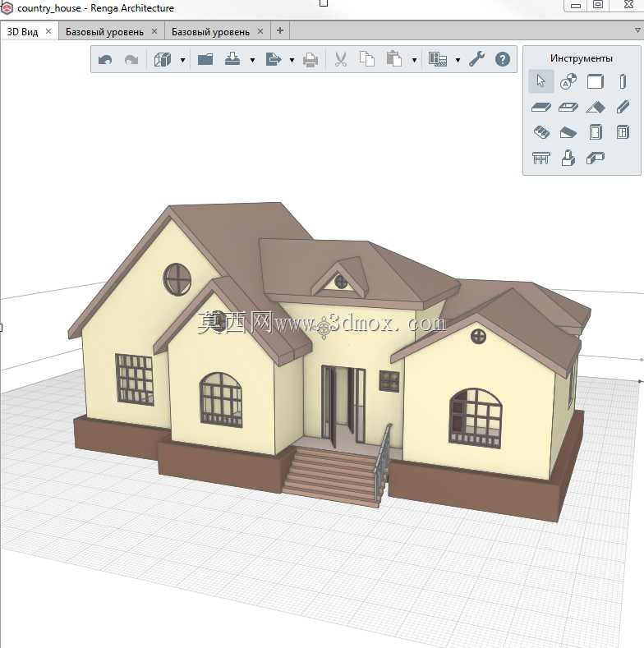This screenshot has width=644, height=648.
Task: Select the Ramp tool
Action: coord(568,133)
